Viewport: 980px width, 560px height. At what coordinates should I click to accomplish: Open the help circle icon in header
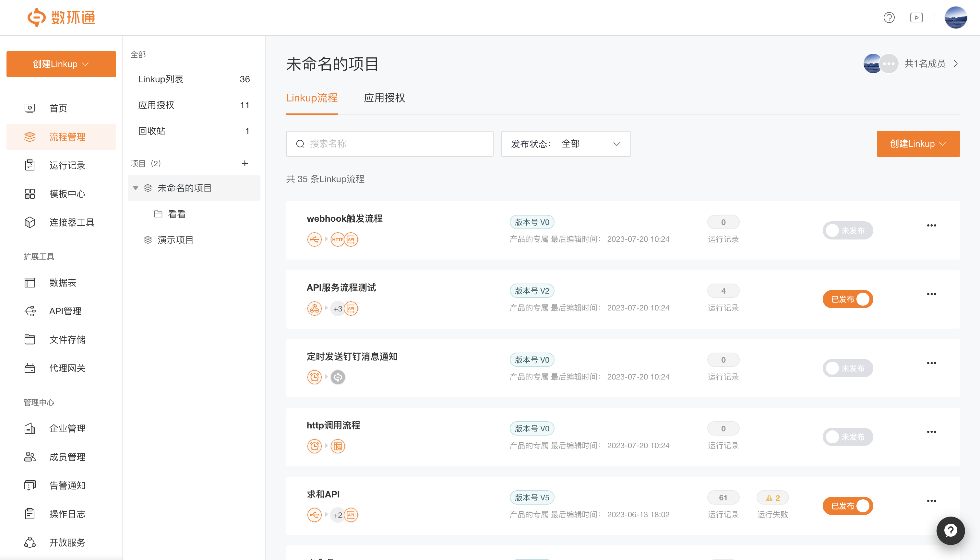coord(889,17)
